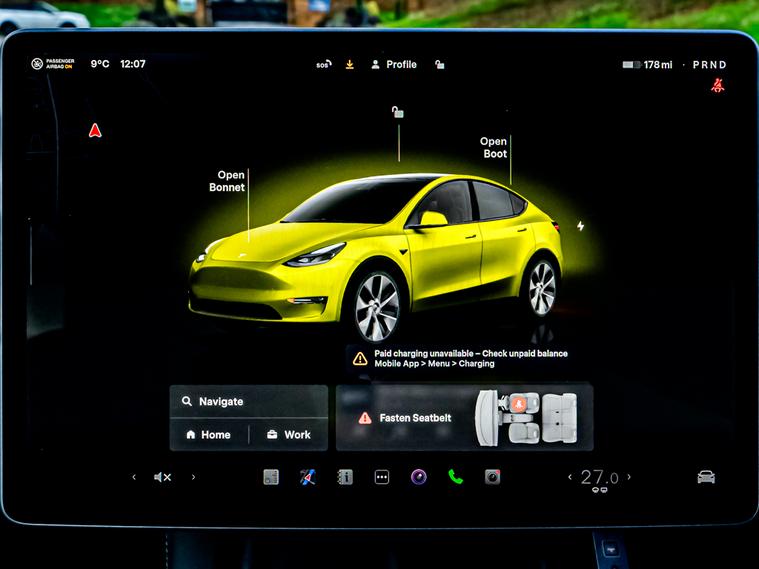Increase temperature with the right chevron

(629, 477)
